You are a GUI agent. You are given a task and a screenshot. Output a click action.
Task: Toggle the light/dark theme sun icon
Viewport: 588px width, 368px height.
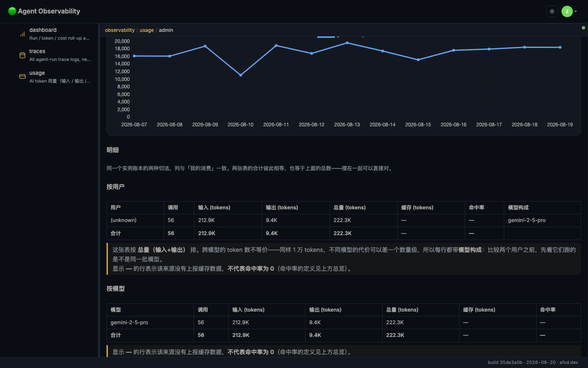[552, 11]
